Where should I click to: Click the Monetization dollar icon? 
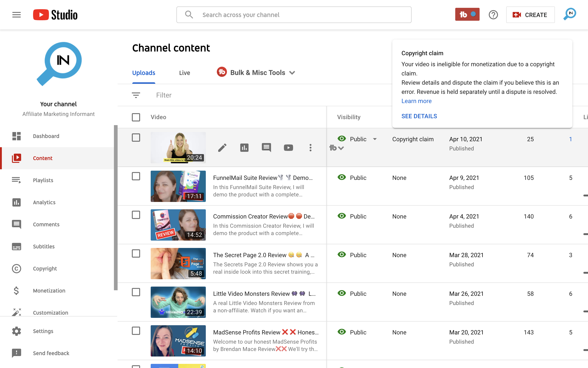(16, 290)
